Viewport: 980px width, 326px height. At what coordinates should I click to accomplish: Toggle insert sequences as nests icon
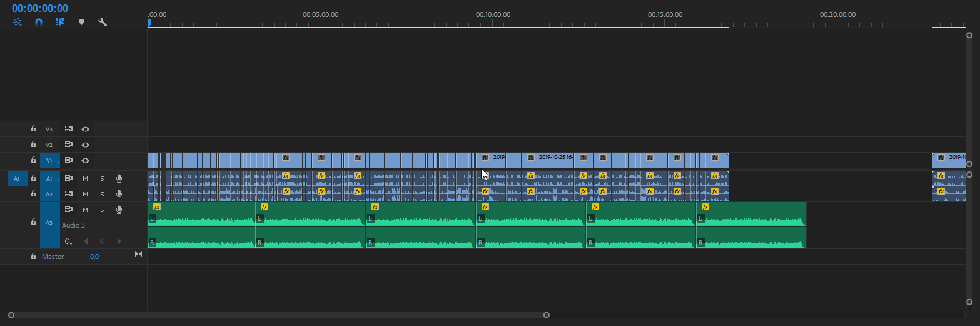click(18, 22)
